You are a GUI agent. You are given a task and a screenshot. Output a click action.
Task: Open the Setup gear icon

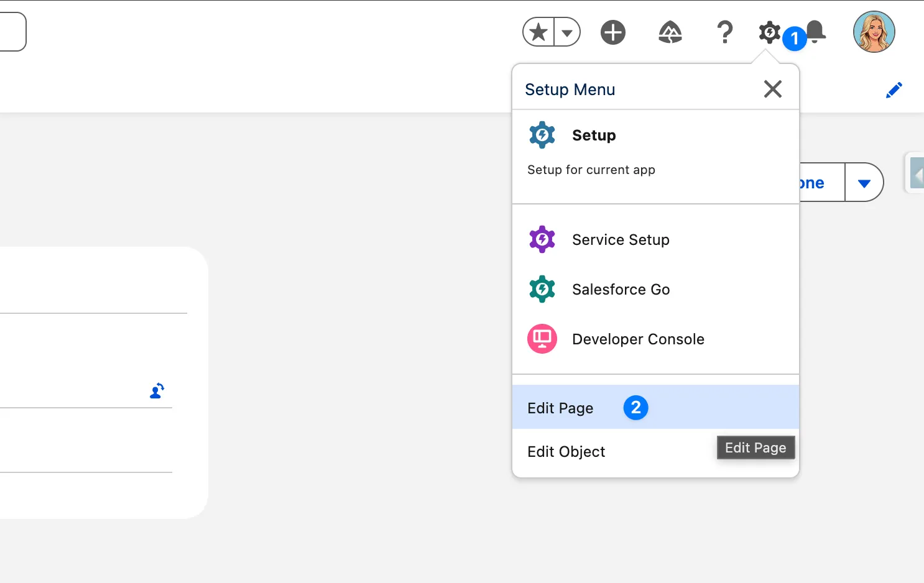tap(769, 32)
